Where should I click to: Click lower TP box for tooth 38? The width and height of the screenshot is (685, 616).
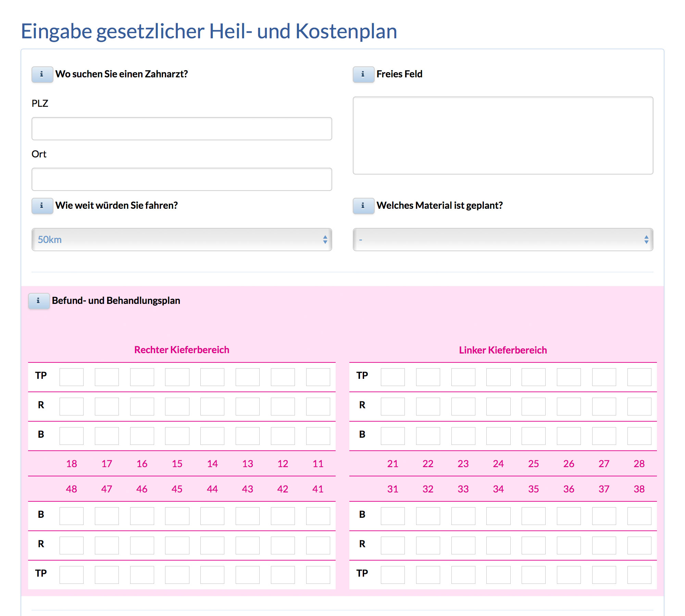[639, 575]
